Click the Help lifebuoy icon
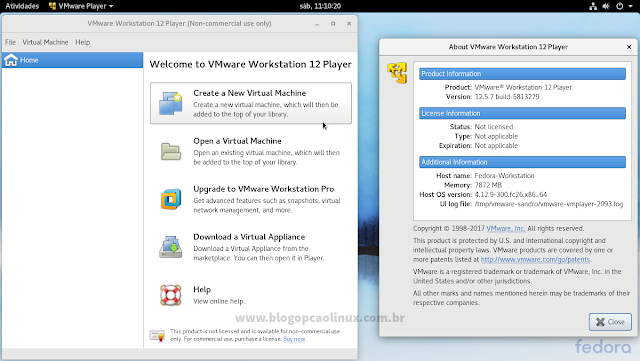640x361 pixels. pos(171,295)
